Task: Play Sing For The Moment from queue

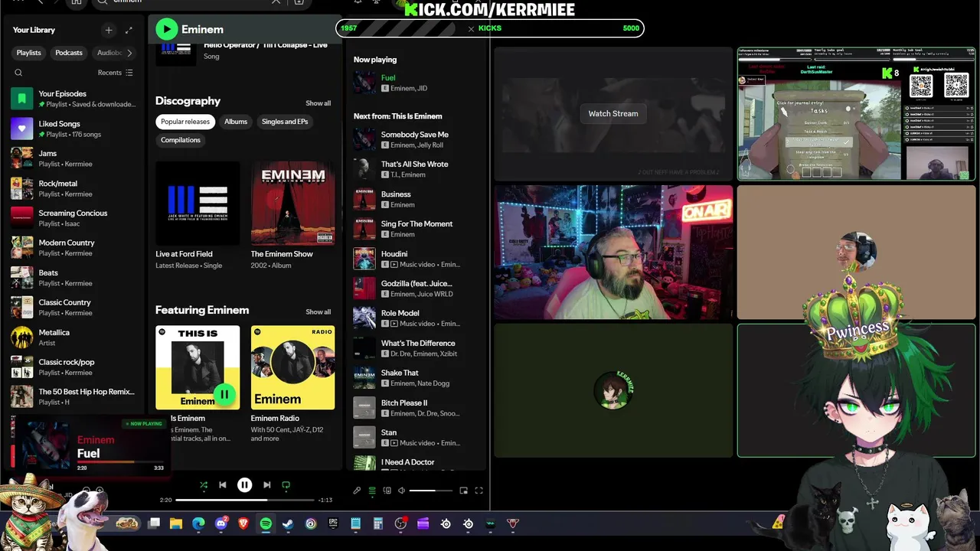Action: coord(417,229)
